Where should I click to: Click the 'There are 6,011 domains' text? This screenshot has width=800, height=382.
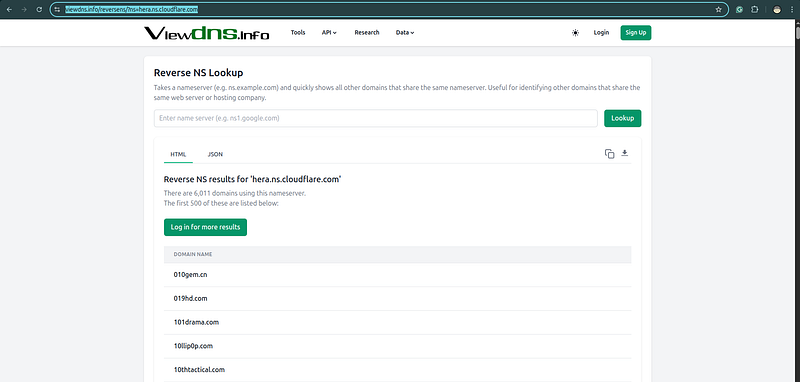[235, 194]
